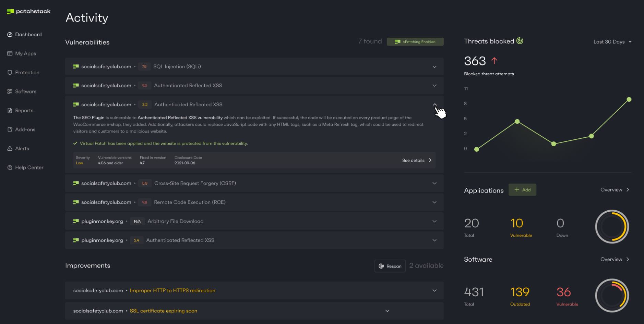The width and height of the screenshot is (644, 324).
Task: Open Protection menu item
Action: (x=23, y=73)
